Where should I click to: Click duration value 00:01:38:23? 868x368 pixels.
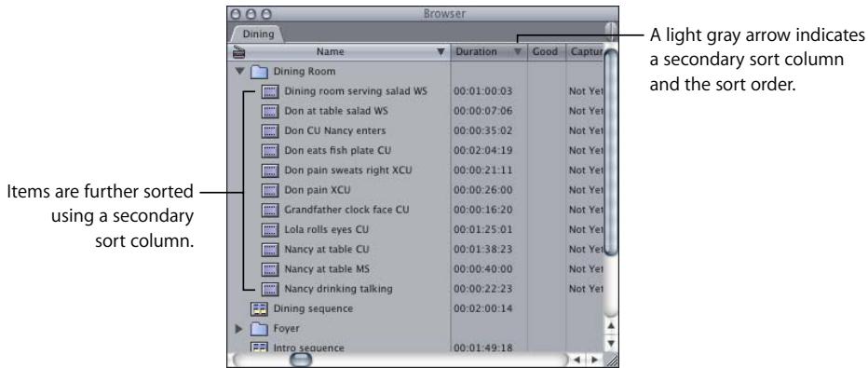[x=482, y=250]
